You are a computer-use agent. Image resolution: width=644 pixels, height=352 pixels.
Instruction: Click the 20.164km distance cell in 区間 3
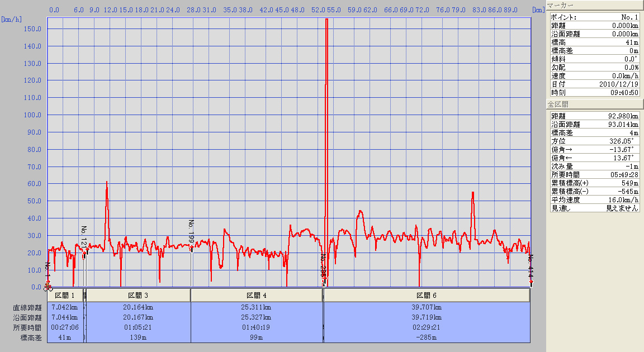[x=138, y=307]
